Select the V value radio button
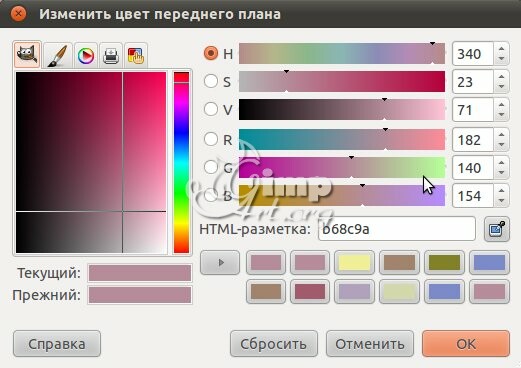 [211, 109]
